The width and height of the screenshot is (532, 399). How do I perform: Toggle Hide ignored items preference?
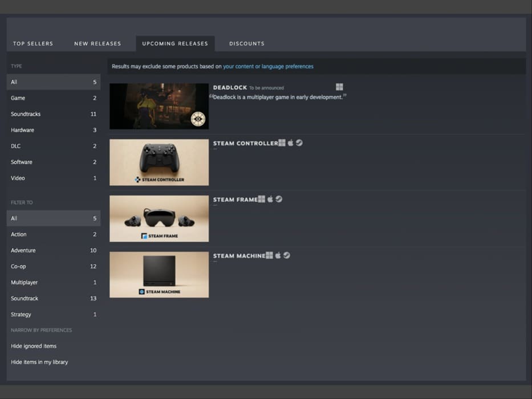point(34,346)
